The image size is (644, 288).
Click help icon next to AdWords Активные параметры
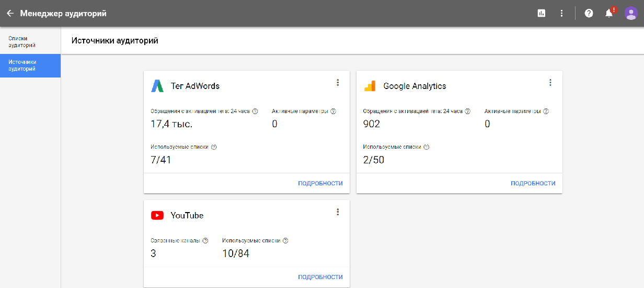click(333, 112)
